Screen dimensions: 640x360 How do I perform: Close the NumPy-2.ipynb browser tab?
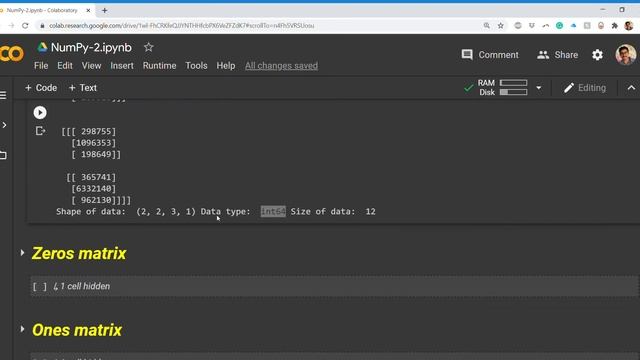point(88,10)
